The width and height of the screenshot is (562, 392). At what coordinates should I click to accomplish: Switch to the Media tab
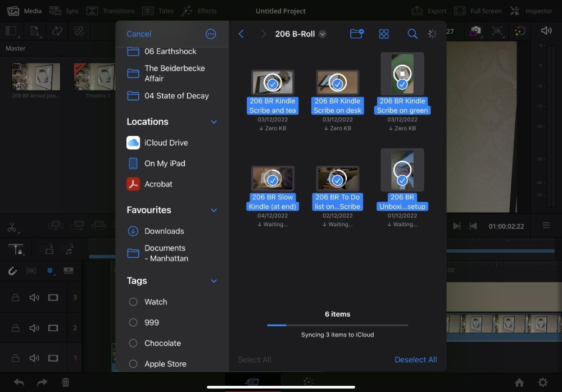pyautogui.click(x=24, y=10)
